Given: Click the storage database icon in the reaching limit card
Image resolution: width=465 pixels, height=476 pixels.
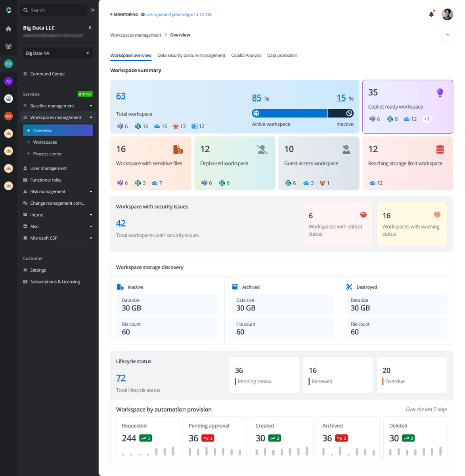Looking at the screenshot, I should [x=440, y=150].
